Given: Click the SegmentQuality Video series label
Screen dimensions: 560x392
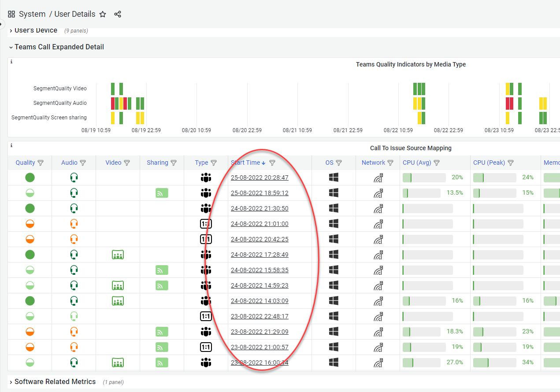Looking at the screenshot, I should [60, 89].
